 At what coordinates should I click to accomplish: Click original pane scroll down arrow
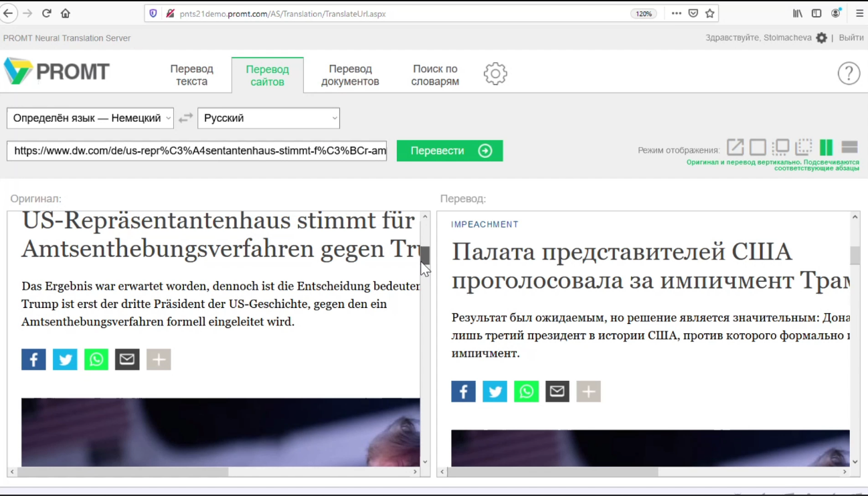(x=425, y=462)
